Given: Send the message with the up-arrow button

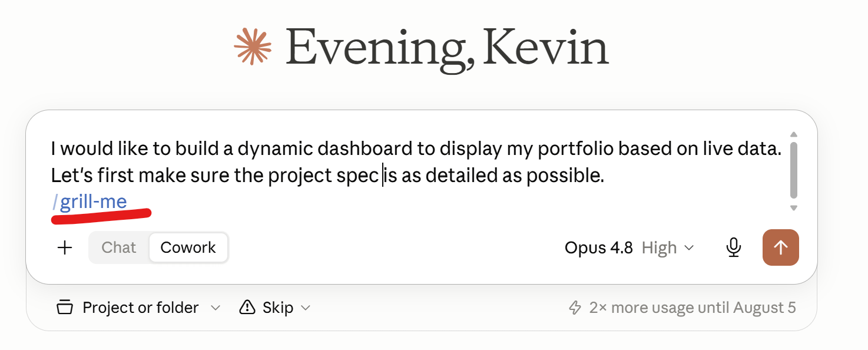Looking at the screenshot, I should (780, 247).
